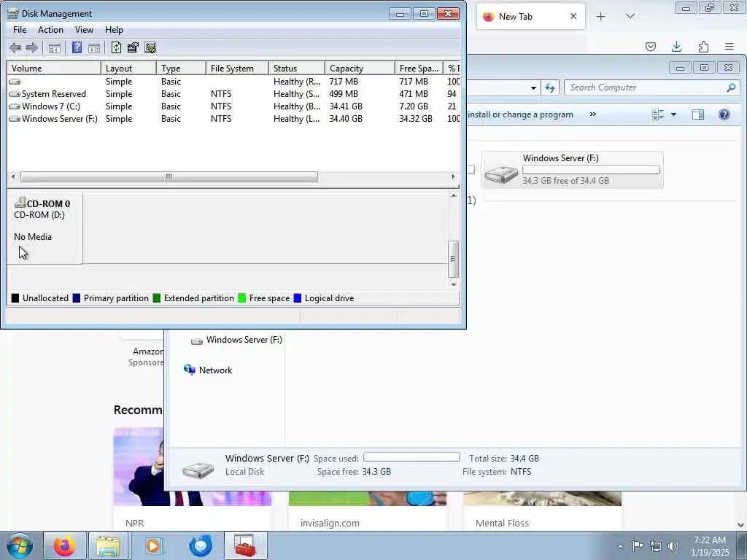Select Network in Explorer navigation pane

click(x=208, y=370)
